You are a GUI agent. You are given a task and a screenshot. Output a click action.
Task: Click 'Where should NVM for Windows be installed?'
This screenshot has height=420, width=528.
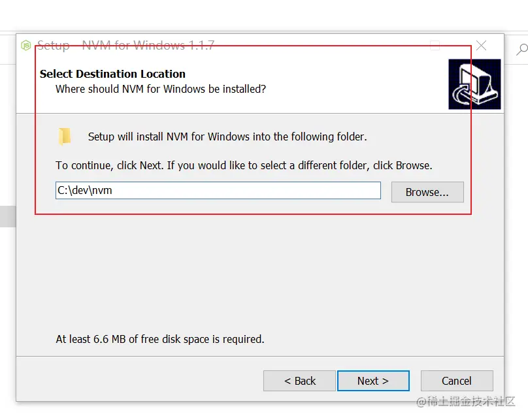161,89
